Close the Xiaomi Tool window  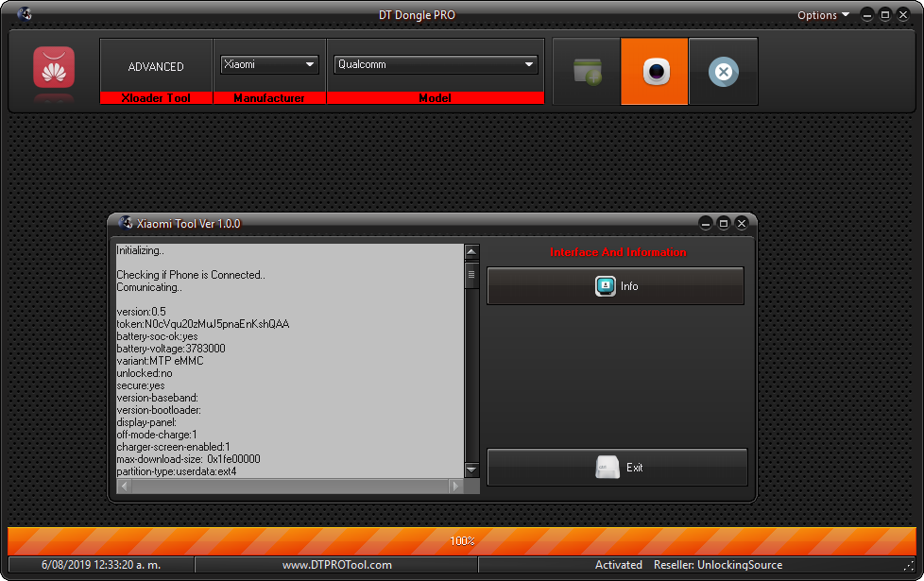pyautogui.click(x=742, y=223)
